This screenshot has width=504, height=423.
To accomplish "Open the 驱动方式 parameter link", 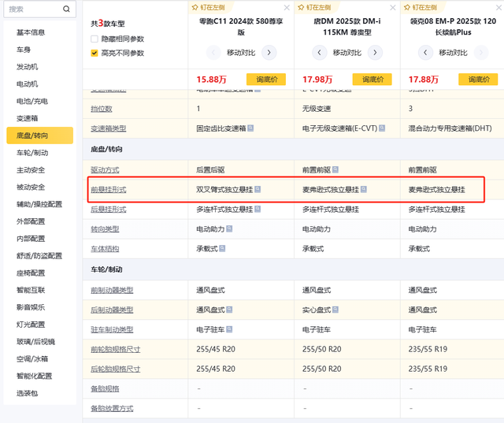I will (105, 170).
